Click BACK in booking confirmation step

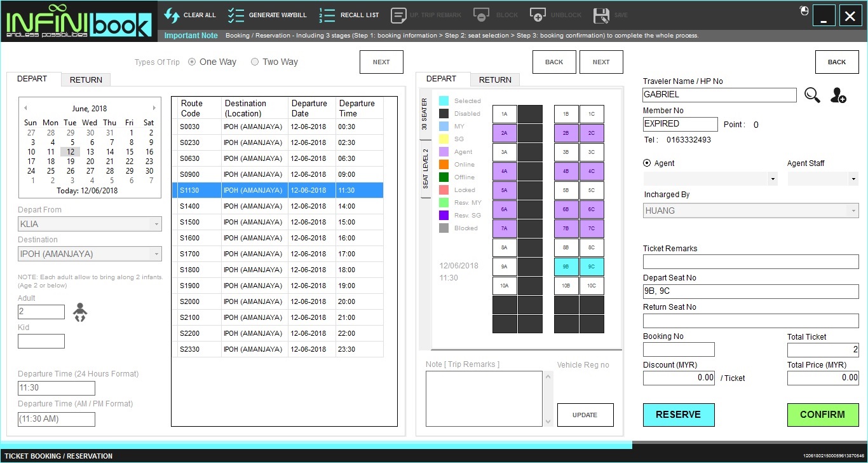point(837,62)
